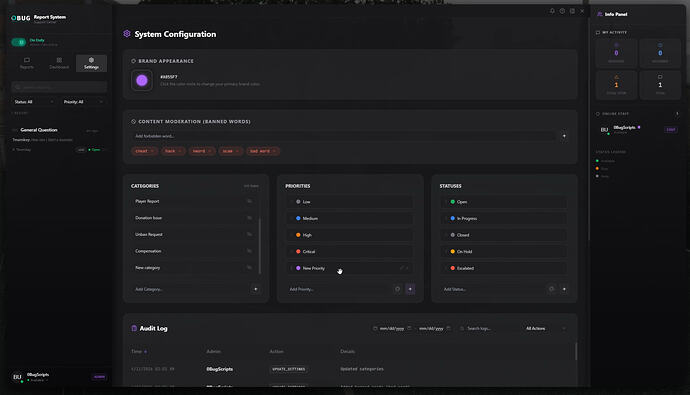The height and width of the screenshot is (395, 690).
Task: Select the Low priority row
Action: click(350, 202)
